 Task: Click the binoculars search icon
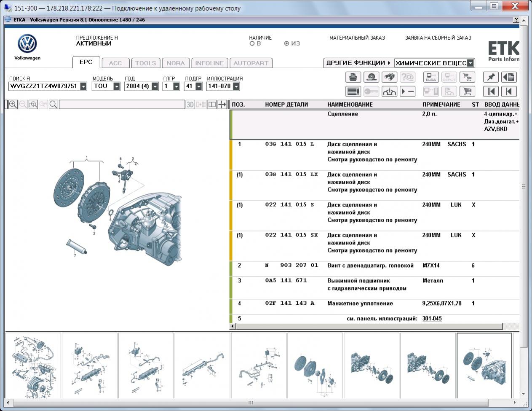tap(389, 77)
